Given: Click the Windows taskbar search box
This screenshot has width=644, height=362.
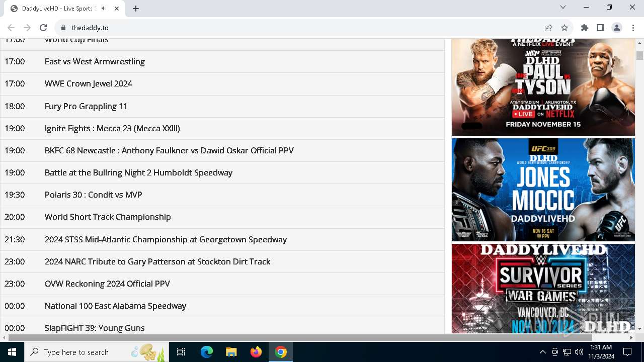Looking at the screenshot, I should [97, 352].
